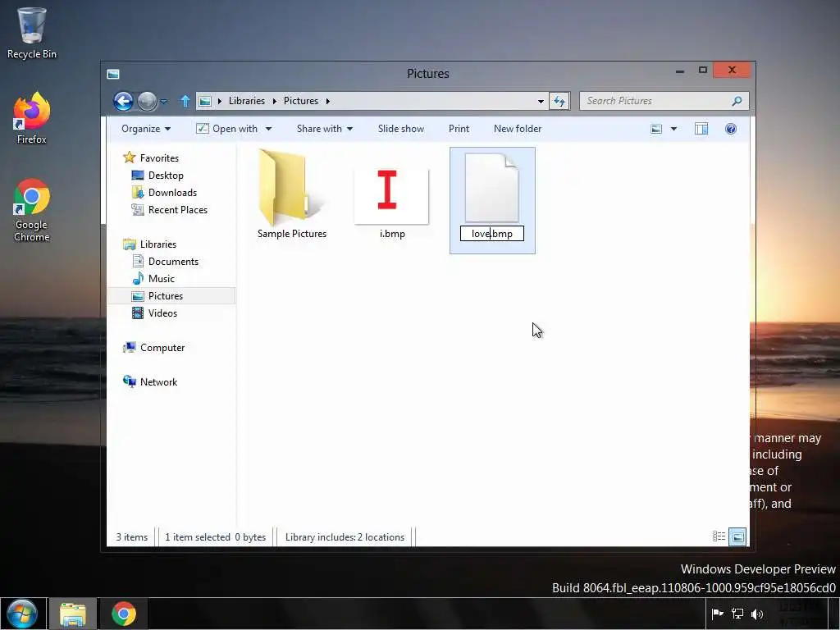Open Help with the question mark icon

(x=731, y=129)
